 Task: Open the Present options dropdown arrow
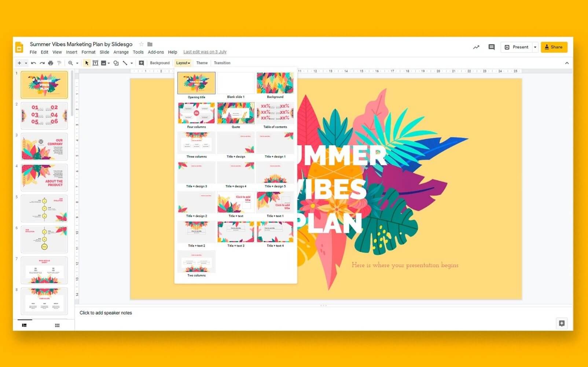coord(535,47)
